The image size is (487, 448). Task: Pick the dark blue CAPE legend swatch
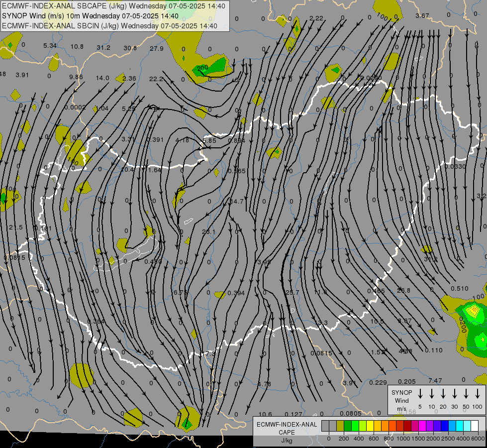pos(445,426)
